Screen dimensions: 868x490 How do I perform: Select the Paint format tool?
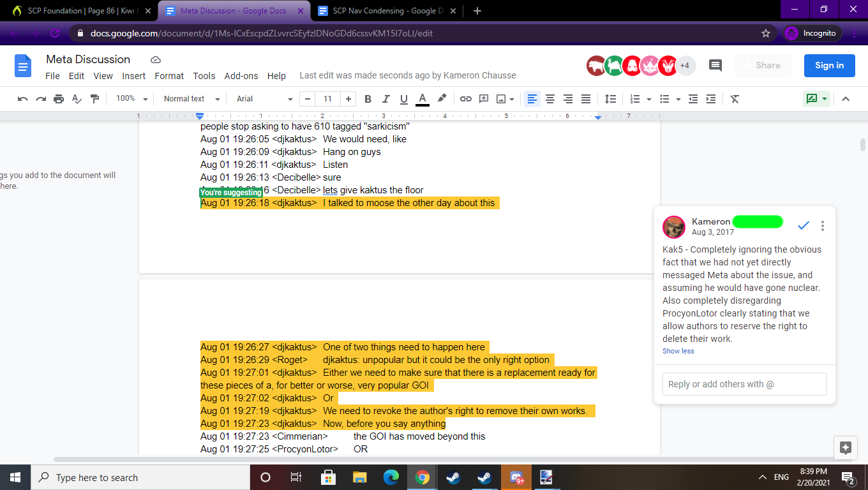(95, 99)
